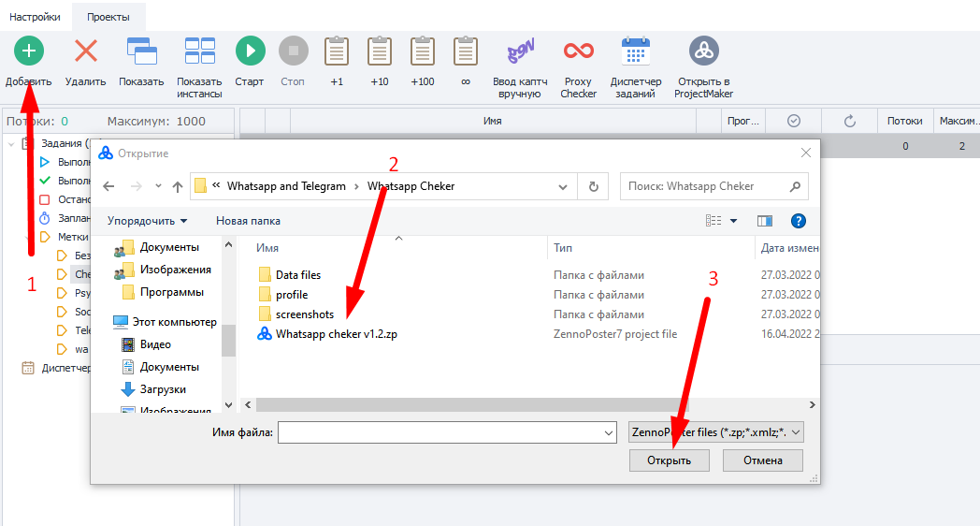This screenshot has width=980, height=526.
Task: Open the Упорядочить menu
Action: point(147,221)
